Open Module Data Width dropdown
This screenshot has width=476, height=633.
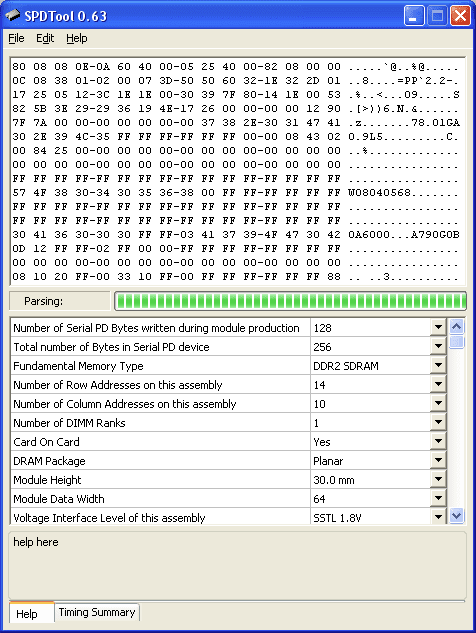[x=438, y=498]
